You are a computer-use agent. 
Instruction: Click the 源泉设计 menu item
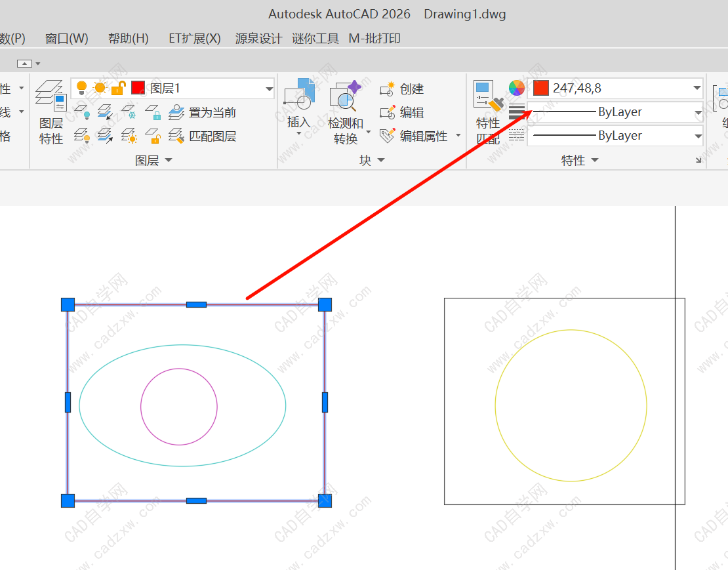258,39
